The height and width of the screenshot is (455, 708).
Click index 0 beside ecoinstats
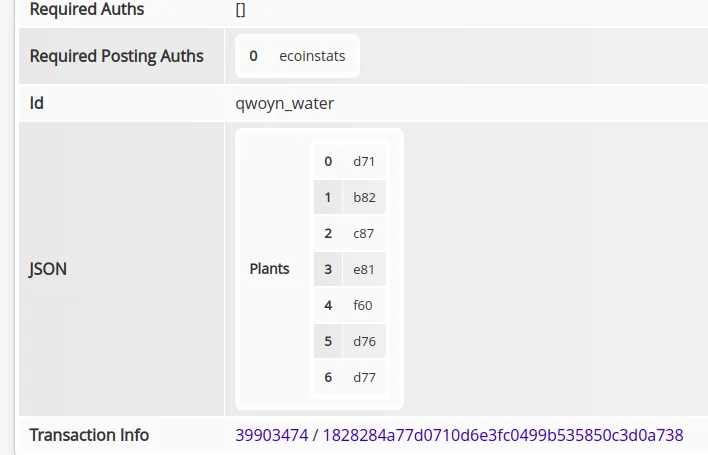pyautogui.click(x=254, y=56)
